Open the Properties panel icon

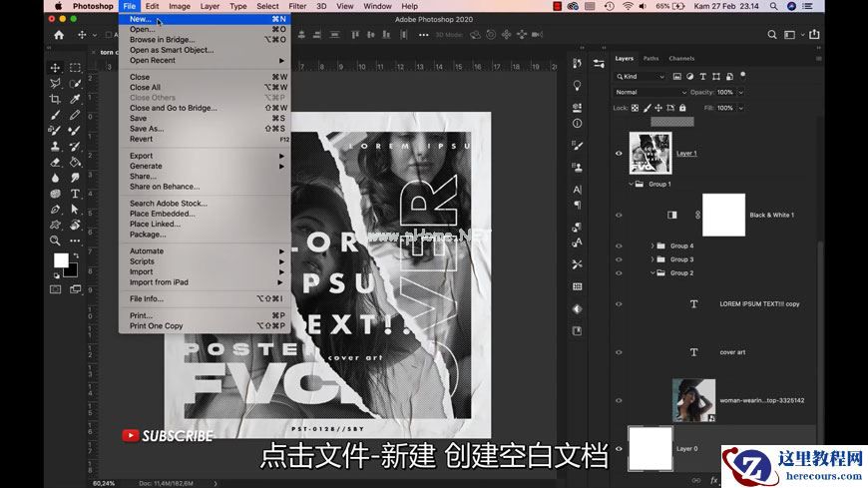(599, 64)
